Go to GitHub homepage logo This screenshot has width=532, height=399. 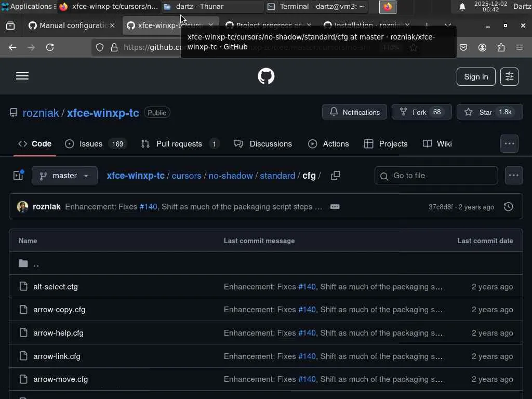click(x=266, y=76)
